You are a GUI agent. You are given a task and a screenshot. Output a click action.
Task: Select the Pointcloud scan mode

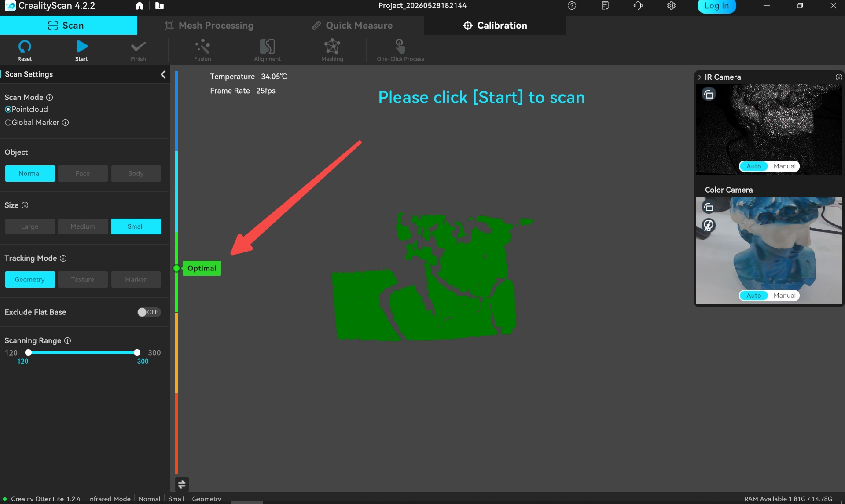coord(26,109)
